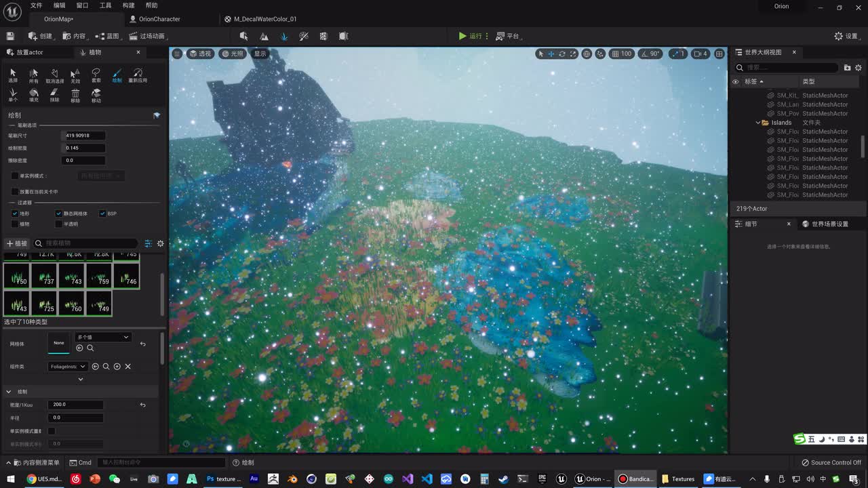Open the 设置 settings button
The image size is (868, 488).
click(x=847, y=36)
